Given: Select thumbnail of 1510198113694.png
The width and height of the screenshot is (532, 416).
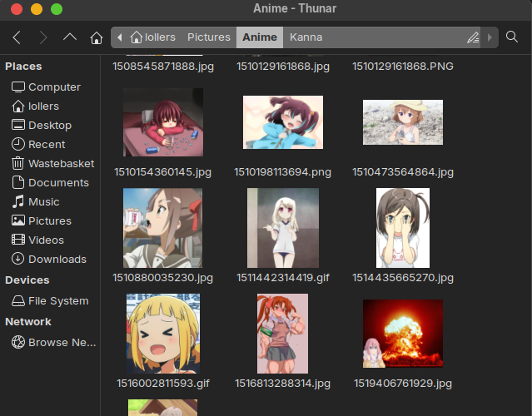Looking at the screenshot, I should tap(283, 122).
